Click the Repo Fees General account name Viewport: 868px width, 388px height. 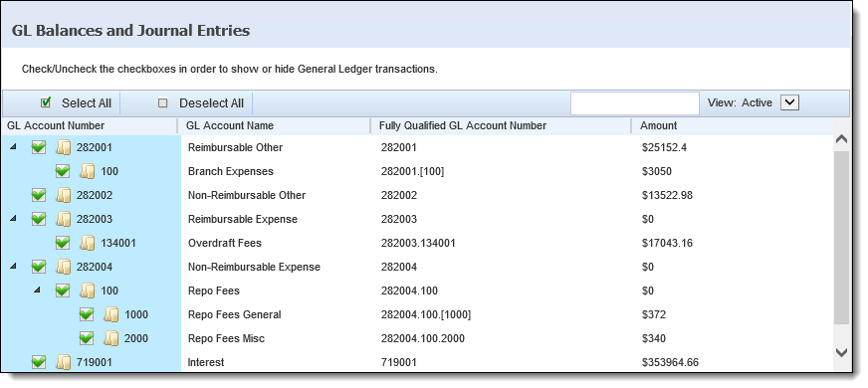pos(235,314)
